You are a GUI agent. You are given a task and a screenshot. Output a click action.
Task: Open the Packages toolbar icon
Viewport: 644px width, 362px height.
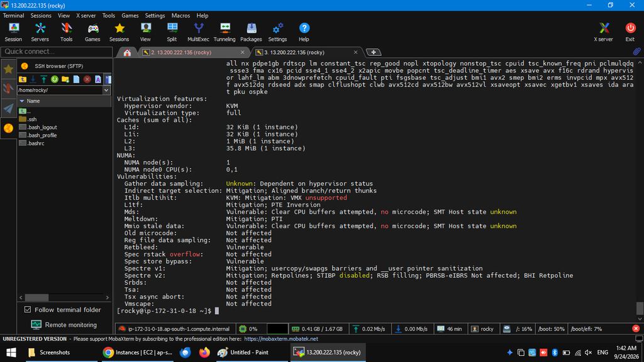251,32
